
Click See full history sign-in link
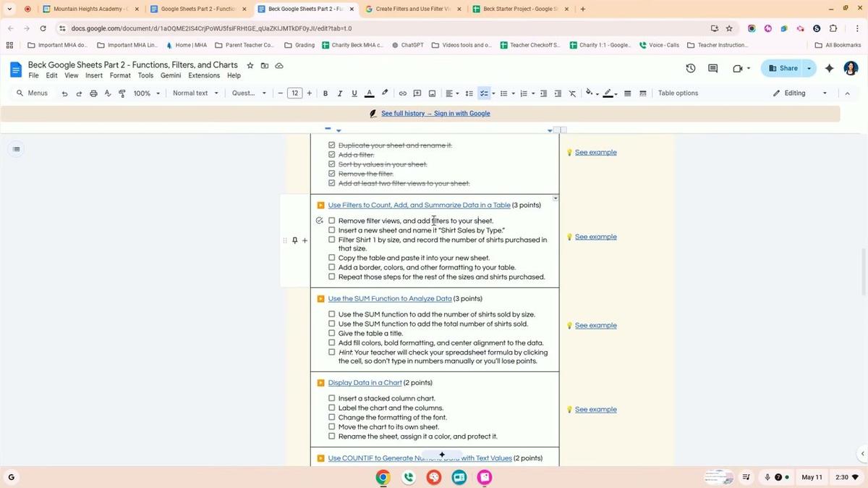(435, 114)
